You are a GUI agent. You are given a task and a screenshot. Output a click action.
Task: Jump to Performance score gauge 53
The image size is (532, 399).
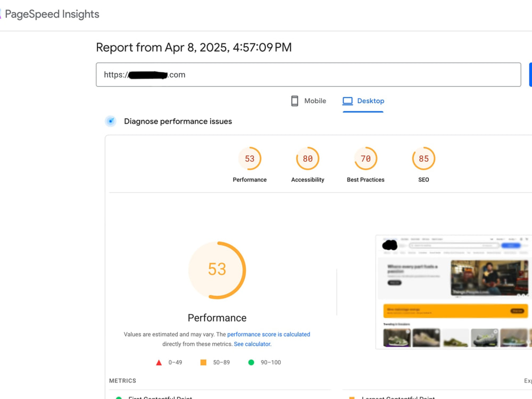click(x=250, y=159)
